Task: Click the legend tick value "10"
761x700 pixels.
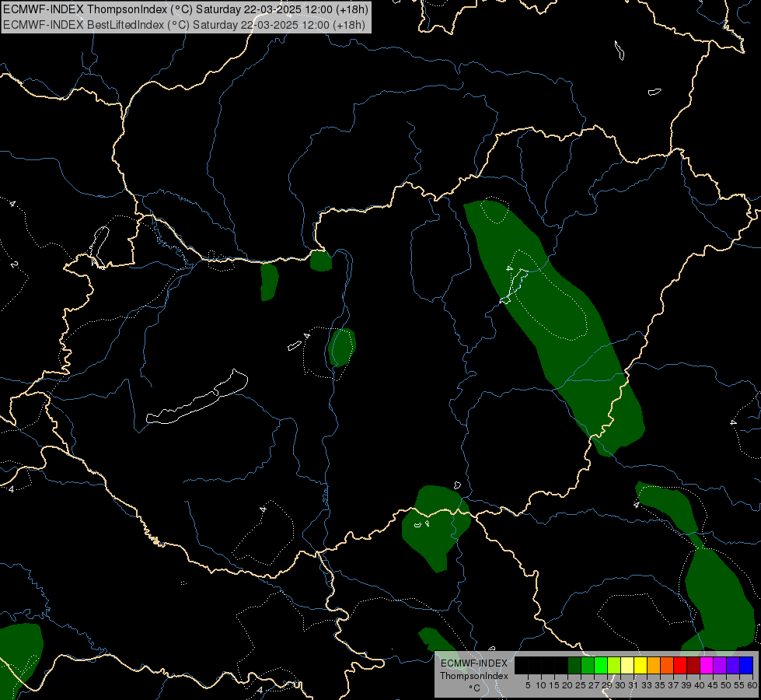Action: pyautogui.click(x=541, y=685)
